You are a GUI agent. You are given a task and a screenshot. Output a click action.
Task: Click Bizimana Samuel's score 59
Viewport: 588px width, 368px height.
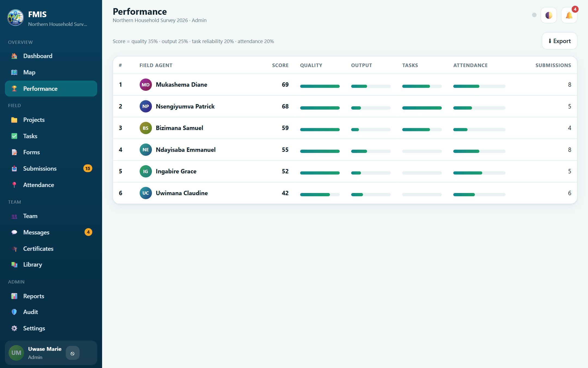point(285,128)
